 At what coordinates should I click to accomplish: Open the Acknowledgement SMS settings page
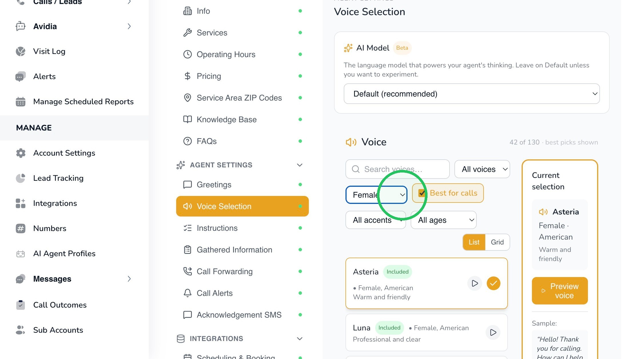tap(242, 315)
